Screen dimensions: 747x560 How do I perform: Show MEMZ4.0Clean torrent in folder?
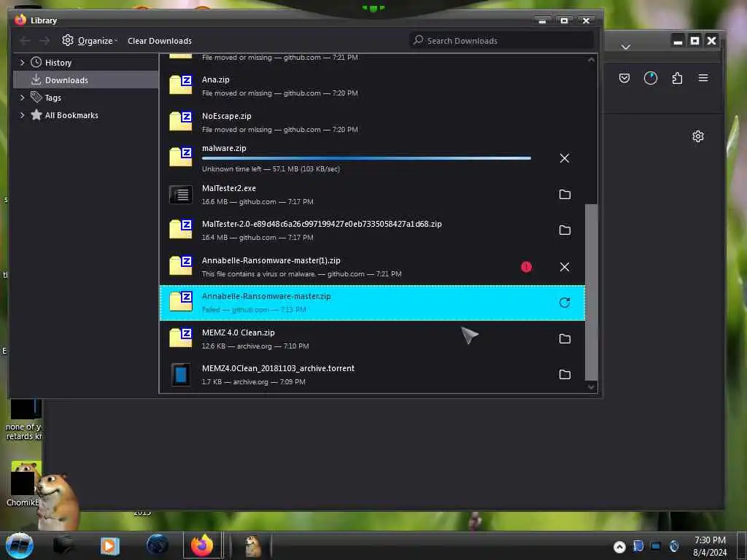[x=565, y=374]
